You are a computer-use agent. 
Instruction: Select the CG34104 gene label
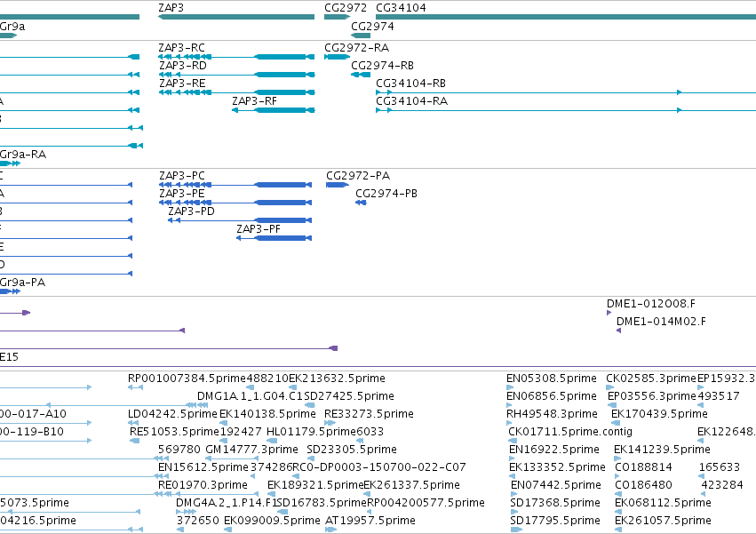401,8
